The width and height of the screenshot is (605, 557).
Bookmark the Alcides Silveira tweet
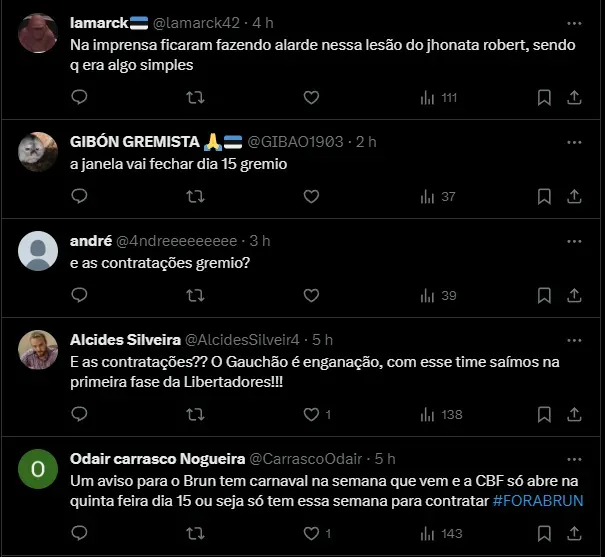tap(544, 415)
